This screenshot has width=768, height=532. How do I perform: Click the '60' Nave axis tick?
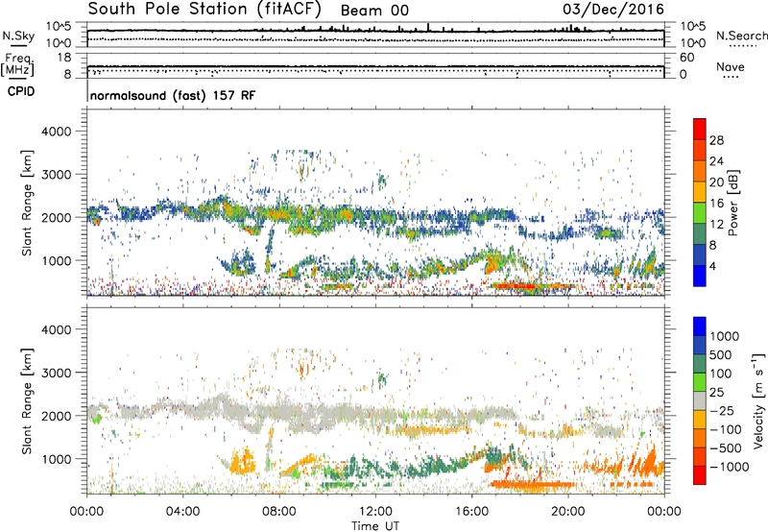[x=686, y=58]
